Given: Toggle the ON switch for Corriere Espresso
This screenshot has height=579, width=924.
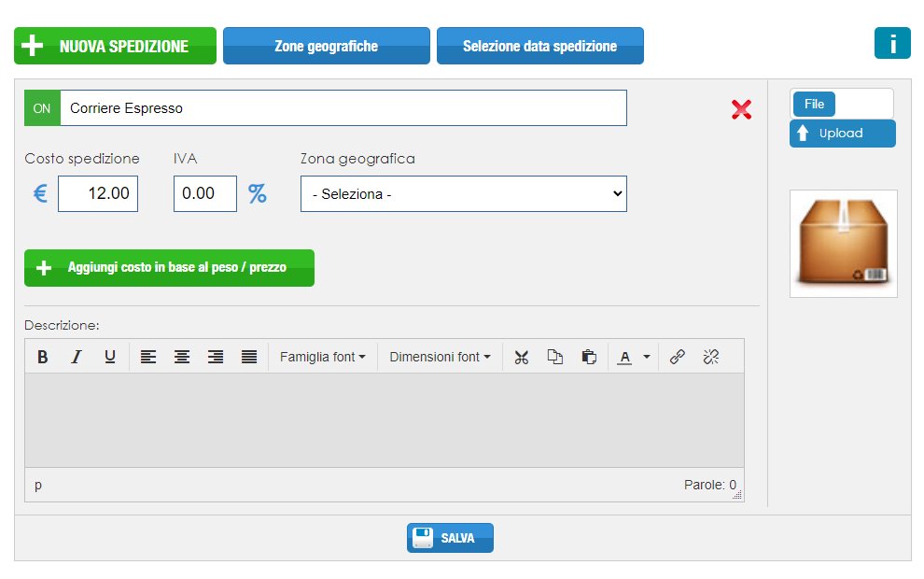Looking at the screenshot, I should 42,108.
